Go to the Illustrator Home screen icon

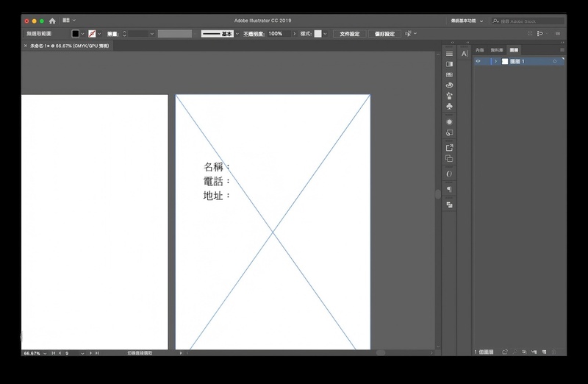tap(52, 21)
